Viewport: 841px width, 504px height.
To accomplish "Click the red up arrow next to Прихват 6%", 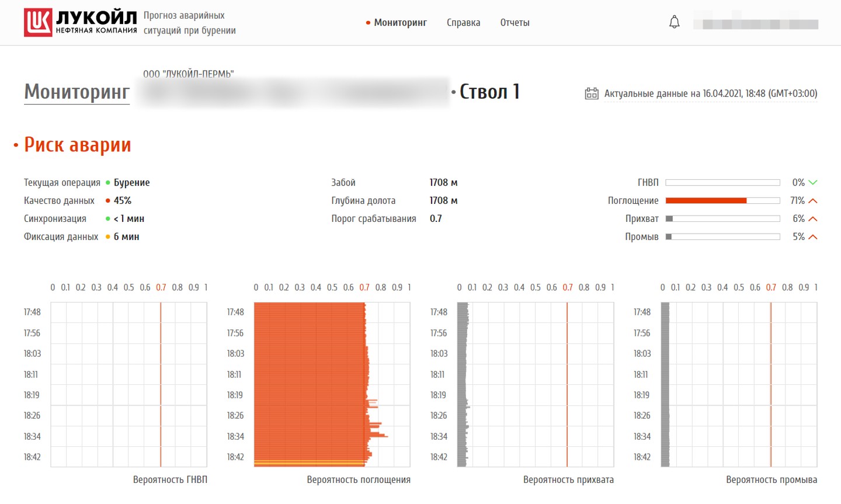I will click(813, 218).
